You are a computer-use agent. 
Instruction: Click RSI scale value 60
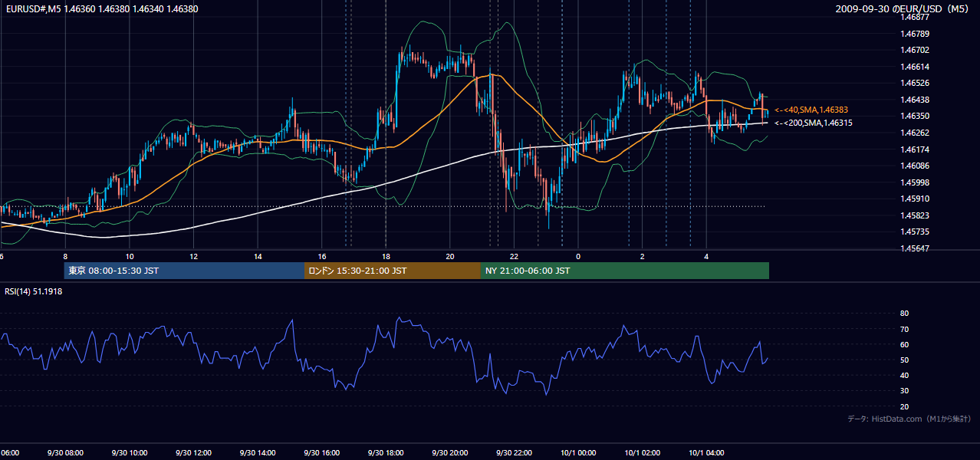click(905, 344)
